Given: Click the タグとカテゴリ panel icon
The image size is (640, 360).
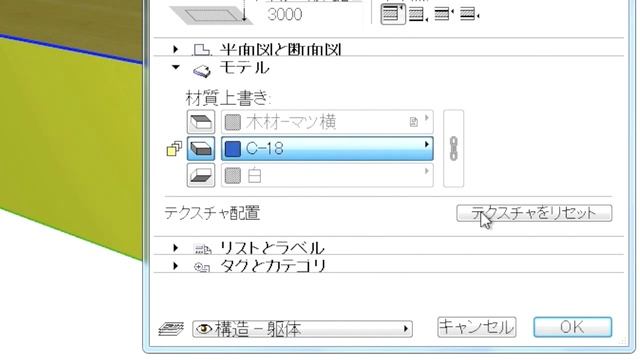Looking at the screenshot, I should tap(202, 267).
